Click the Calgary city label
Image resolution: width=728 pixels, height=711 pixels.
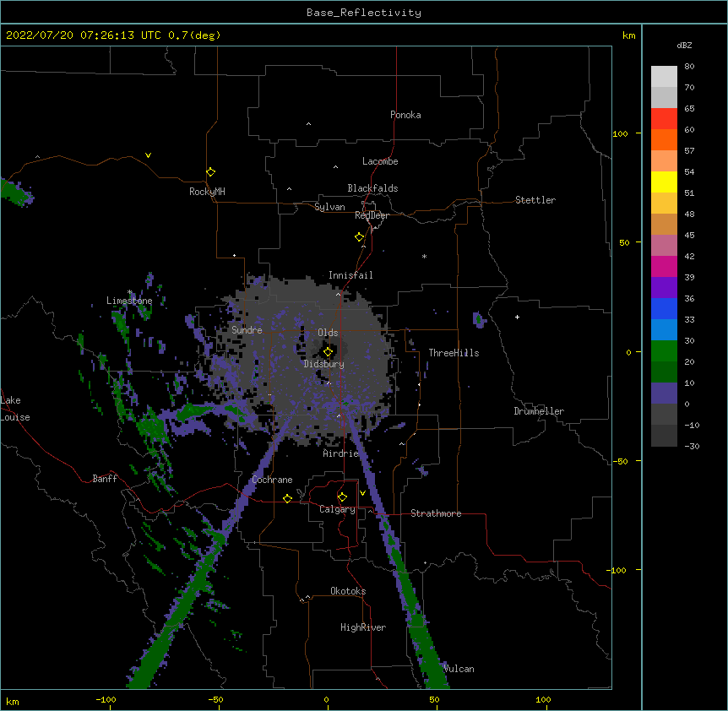pyautogui.click(x=337, y=509)
